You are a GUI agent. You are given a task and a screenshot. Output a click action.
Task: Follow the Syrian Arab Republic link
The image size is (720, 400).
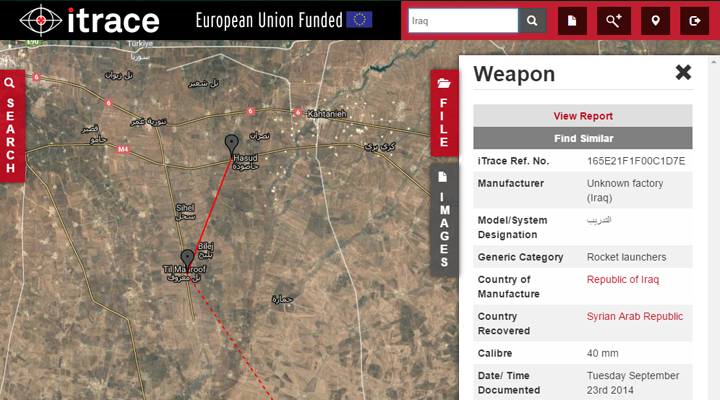click(635, 316)
